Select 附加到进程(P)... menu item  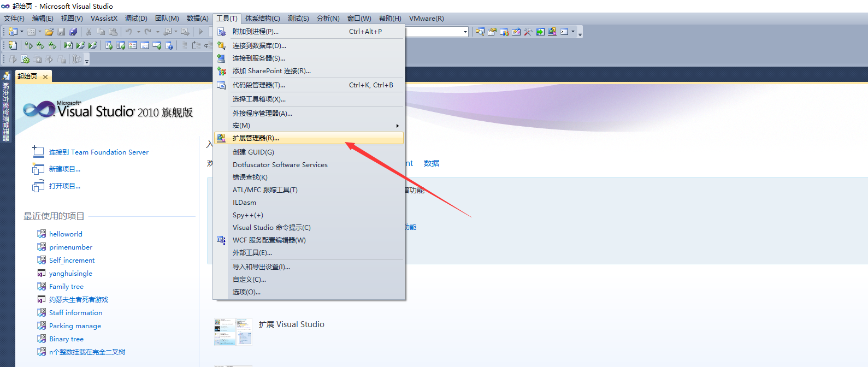309,32
